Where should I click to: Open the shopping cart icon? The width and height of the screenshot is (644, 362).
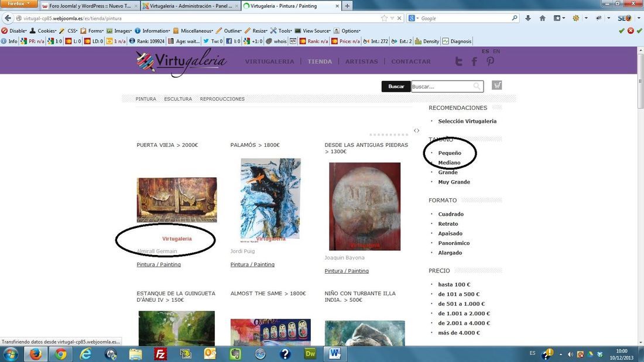click(497, 85)
